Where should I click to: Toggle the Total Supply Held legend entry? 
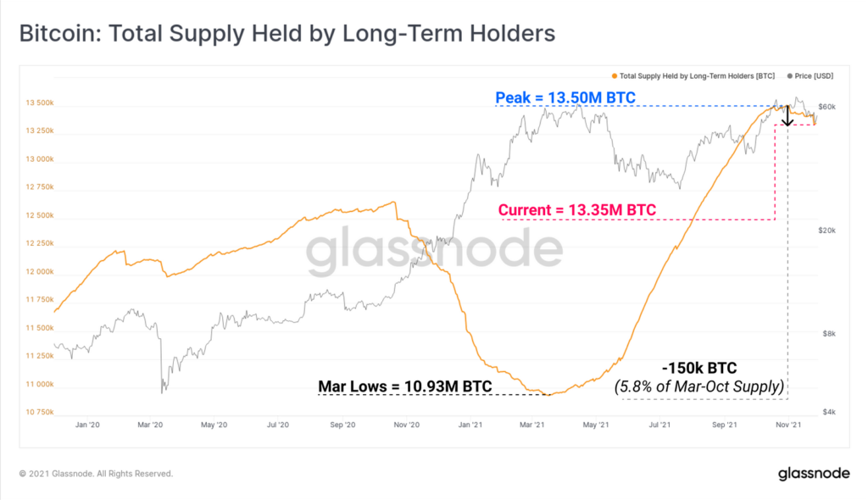coord(699,75)
